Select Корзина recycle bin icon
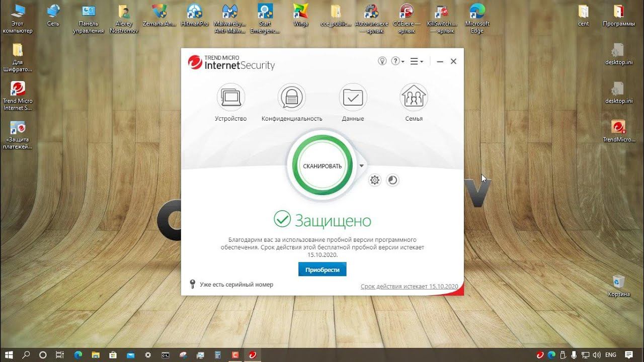The height and width of the screenshot is (362, 644). tap(619, 286)
